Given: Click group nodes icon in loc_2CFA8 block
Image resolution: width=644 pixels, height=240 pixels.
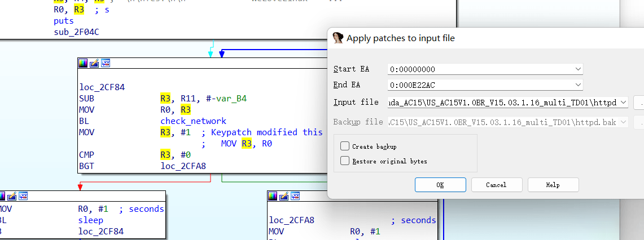Looking at the screenshot, I should pos(295,196).
